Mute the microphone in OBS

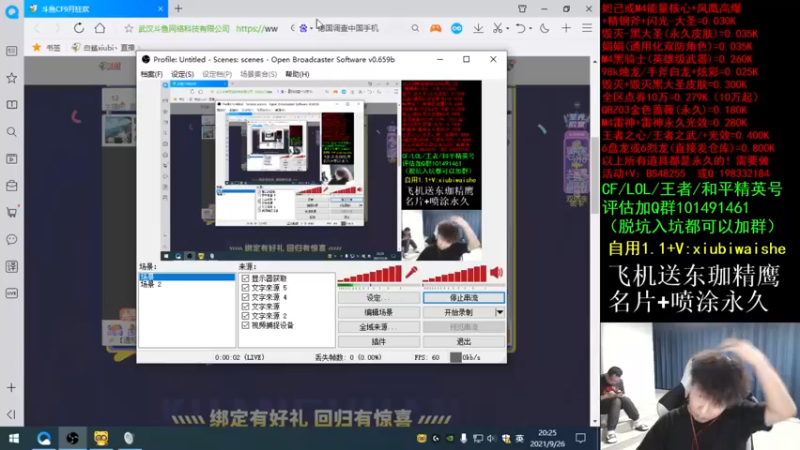(411, 272)
